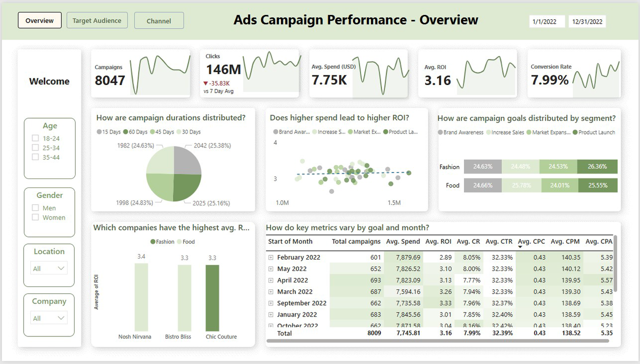Image resolution: width=640 pixels, height=364 pixels.
Task: Open the Company dropdown
Action: (x=49, y=318)
